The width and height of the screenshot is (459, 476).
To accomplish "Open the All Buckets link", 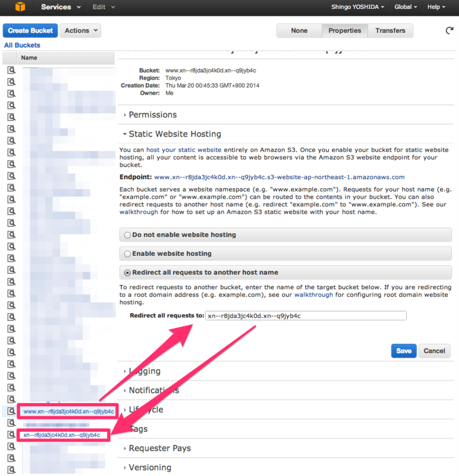I will (22, 45).
